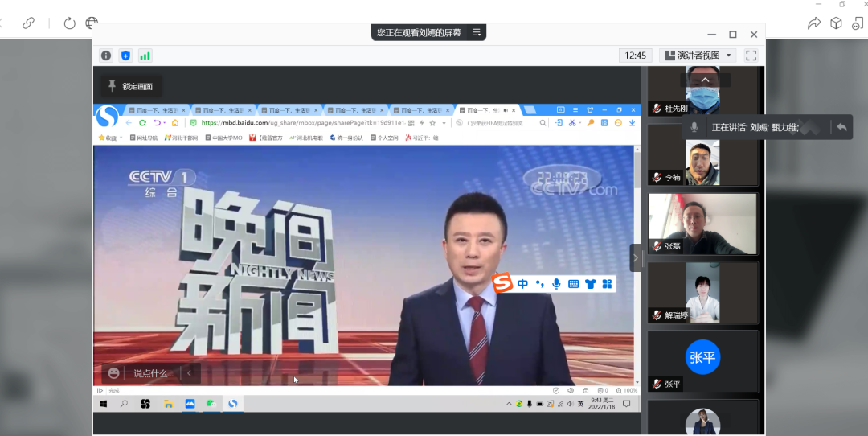The image size is (868, 436).
Task: Switch to the fifth shared browser tab
Action: (420, 110)
